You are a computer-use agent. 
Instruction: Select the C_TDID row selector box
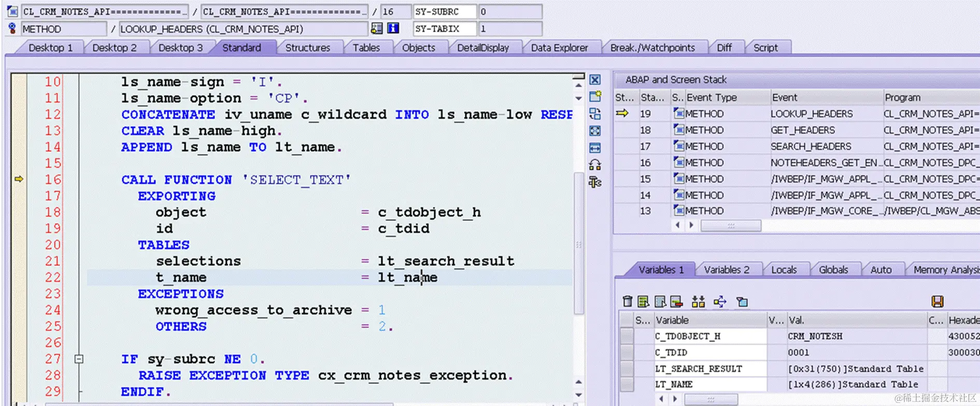click(627, 353)
